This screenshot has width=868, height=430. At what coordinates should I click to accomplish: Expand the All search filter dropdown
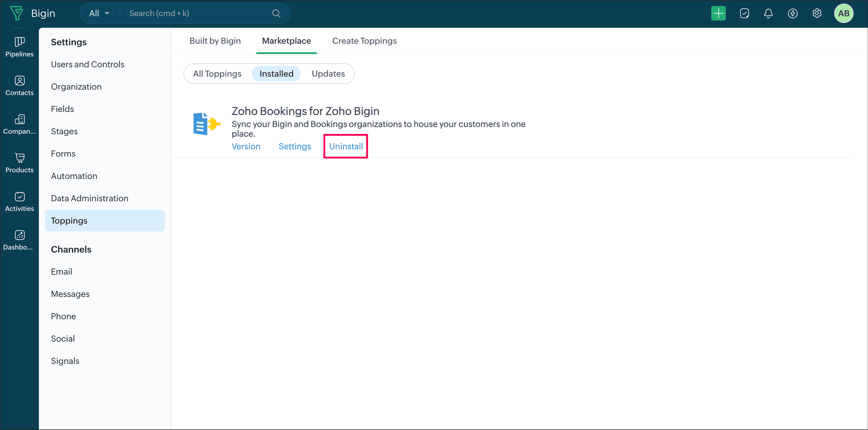coord(99,14)
